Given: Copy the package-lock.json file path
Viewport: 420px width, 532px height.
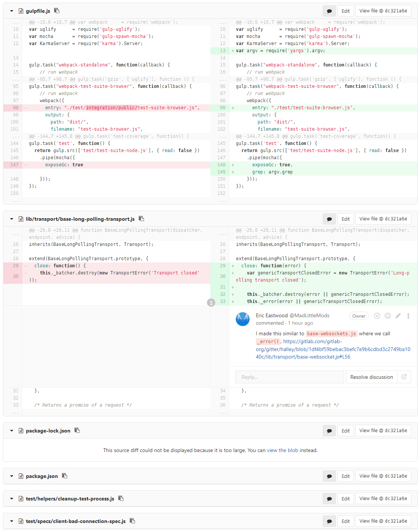Looking at the screenshot, I should click(x=77, y=430).
